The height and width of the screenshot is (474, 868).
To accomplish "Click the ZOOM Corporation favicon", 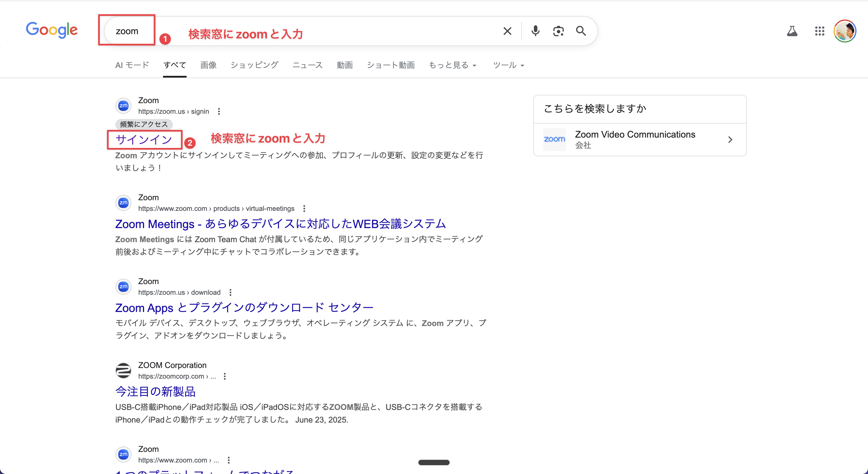I will (123, 370).
